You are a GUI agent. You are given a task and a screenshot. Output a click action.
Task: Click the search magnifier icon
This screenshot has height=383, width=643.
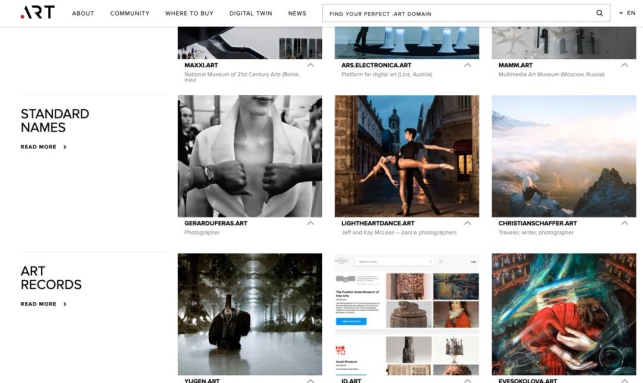tap(599, 13)
